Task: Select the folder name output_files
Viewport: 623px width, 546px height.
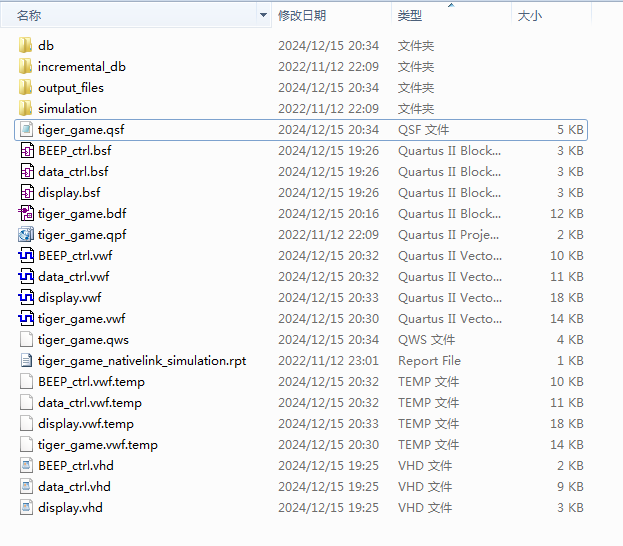Action: (71, 87)
